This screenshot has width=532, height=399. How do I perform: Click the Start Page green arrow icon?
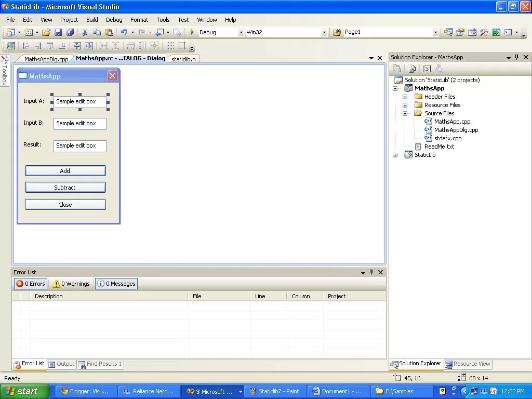pos(496,32)
